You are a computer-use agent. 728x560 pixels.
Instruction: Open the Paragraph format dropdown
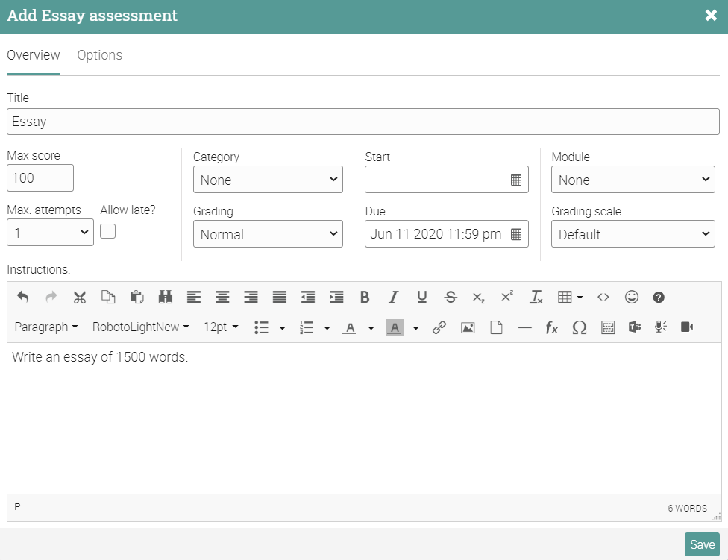[46, 327]
